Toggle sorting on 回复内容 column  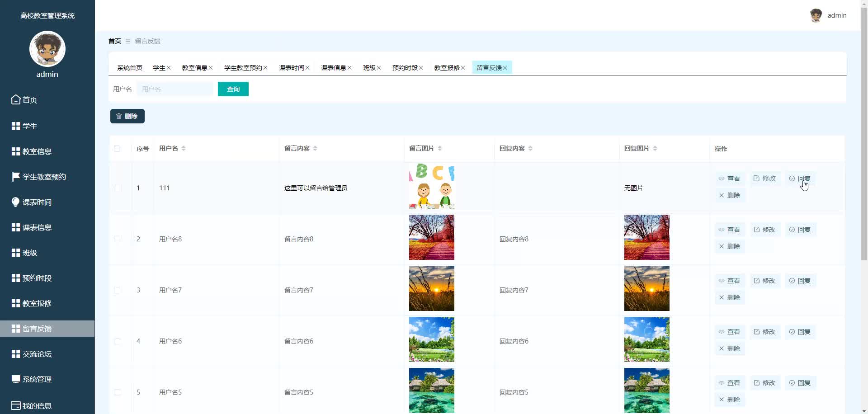coord(530,148)
